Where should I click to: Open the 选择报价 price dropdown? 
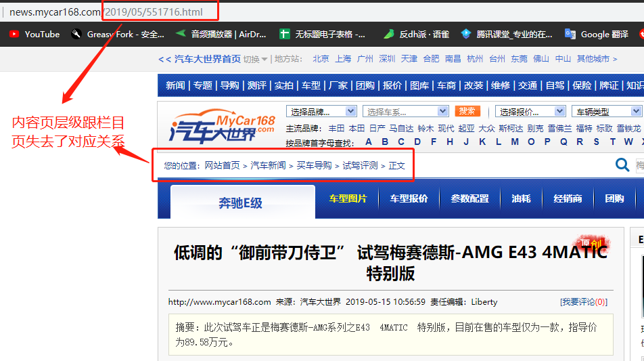[x=530, y=112]
